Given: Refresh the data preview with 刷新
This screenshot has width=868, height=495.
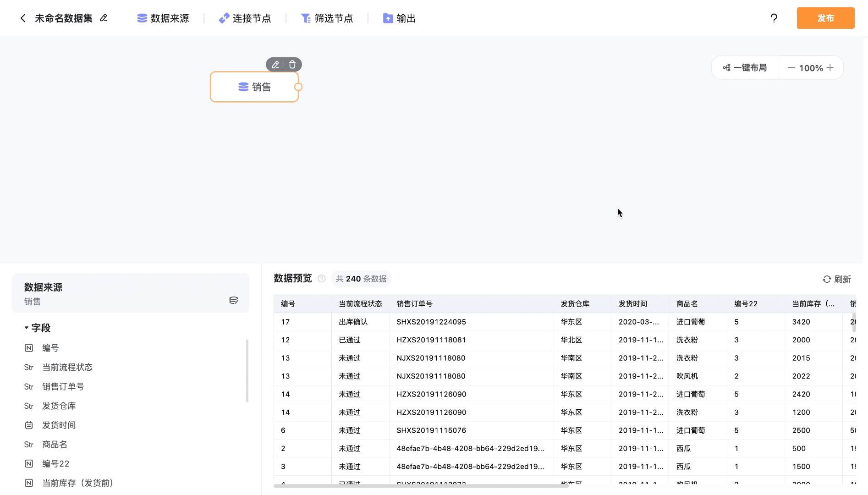Looking at the screenshot, I should click(837, 279).
